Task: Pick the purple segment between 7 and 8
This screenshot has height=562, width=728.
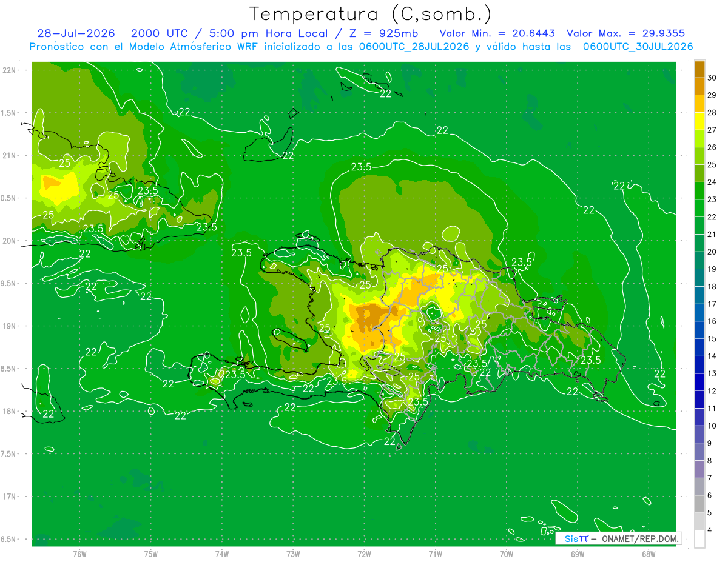Action: (x=699, y=469)
